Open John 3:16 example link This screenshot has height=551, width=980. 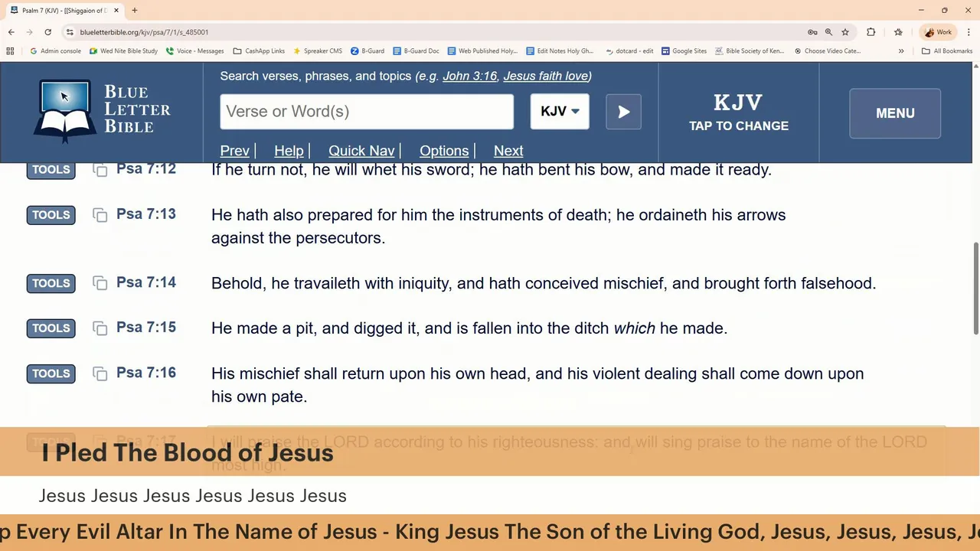point(469,77)
